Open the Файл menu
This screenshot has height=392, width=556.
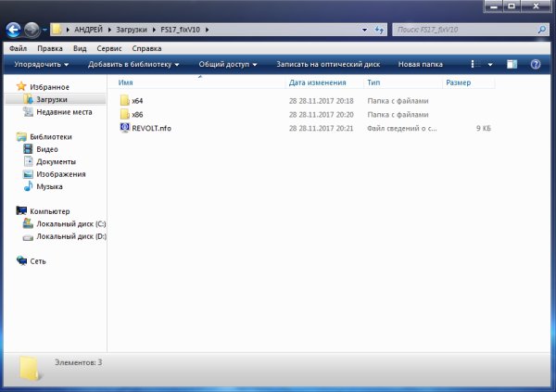tap(18, 47)
